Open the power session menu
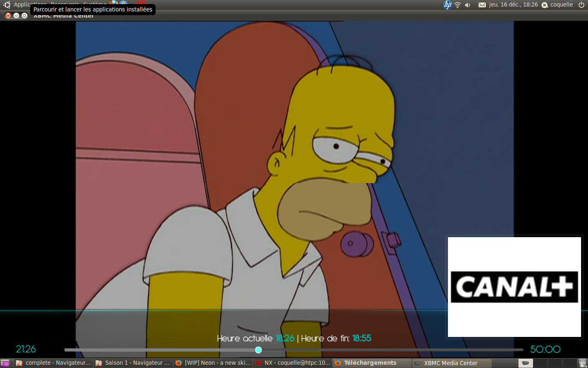 pyautogui.click(x=581, y=5)
